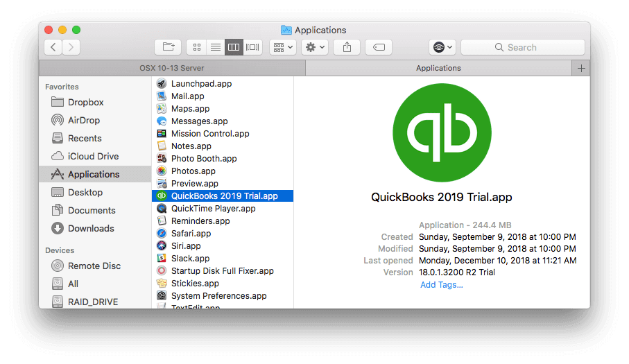The height and width of the screenshot is (364, 629).
Task: Switch to list view
Action: 216,47
